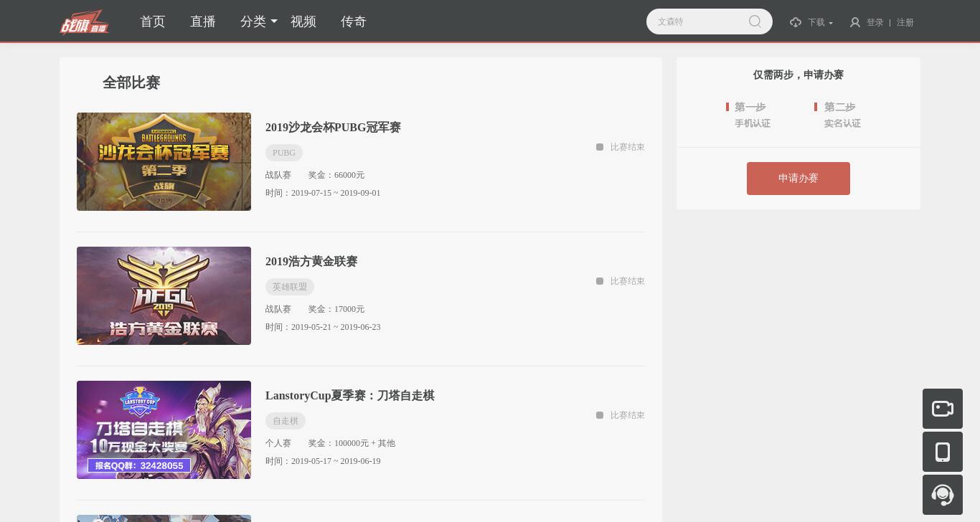Click the date range 2019-07-15 ~ 2019-09-01
This screenshot has height=522, width=980.
click(x=336, y=193)
